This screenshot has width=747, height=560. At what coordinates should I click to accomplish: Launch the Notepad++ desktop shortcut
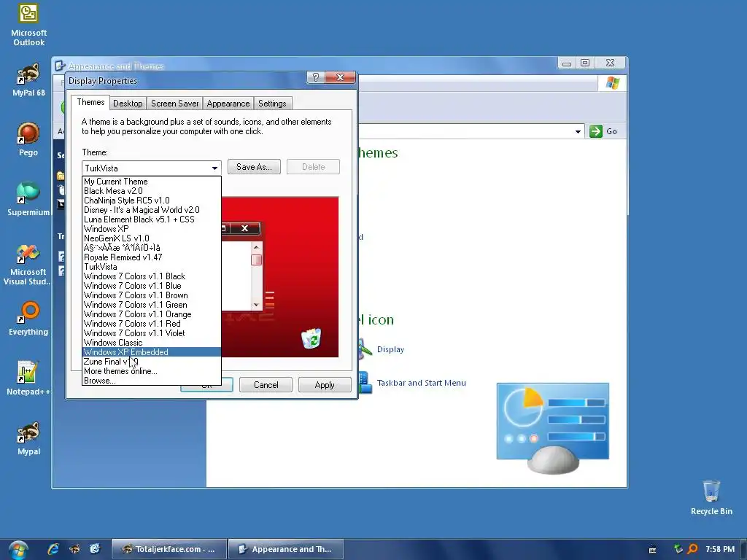(x=28, y=378)
